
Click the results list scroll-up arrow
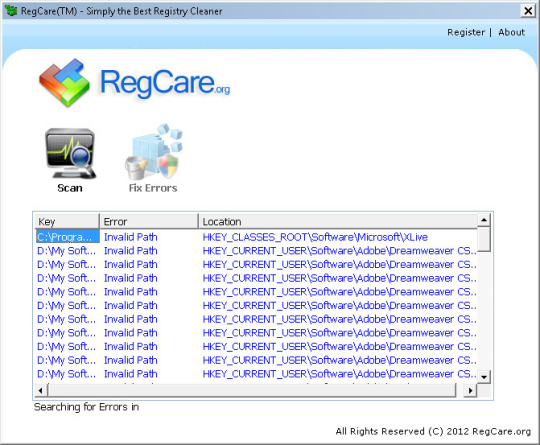(484, 220)
